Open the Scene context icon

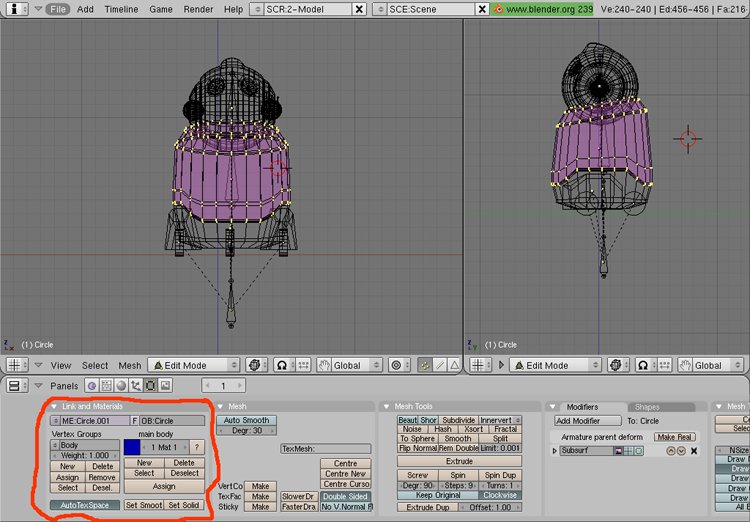pyautogui.click(x=165, y=385)
